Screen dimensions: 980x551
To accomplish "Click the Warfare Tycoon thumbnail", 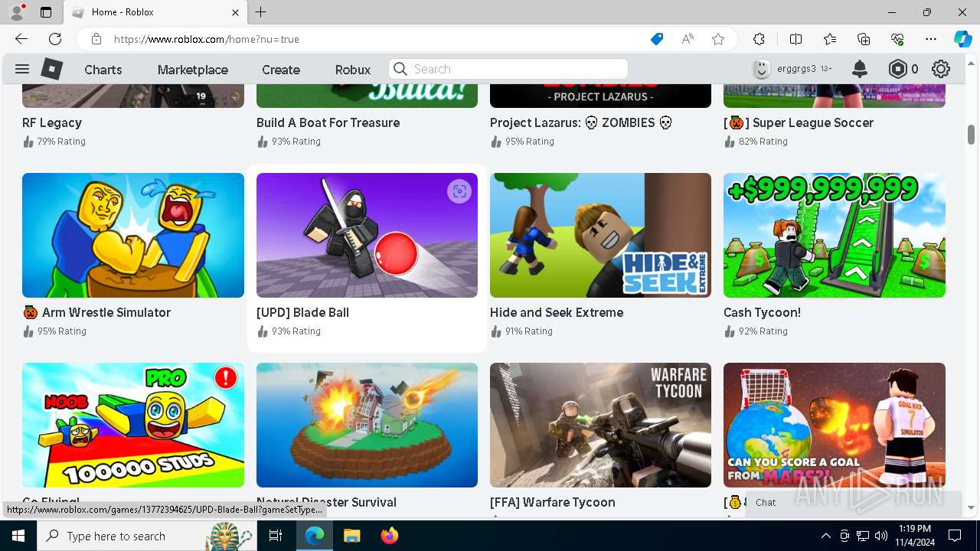I will [x=600, y=425].
